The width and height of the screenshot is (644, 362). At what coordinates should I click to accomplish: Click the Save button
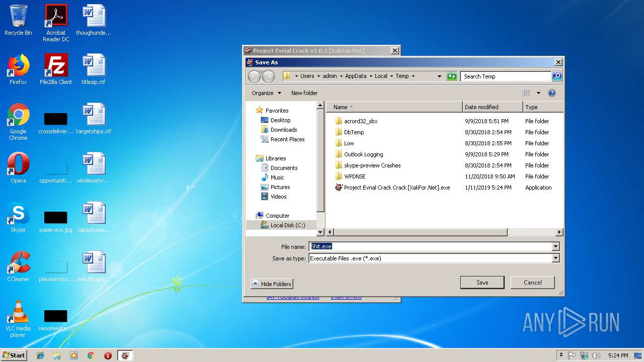(x=482, y=283)
